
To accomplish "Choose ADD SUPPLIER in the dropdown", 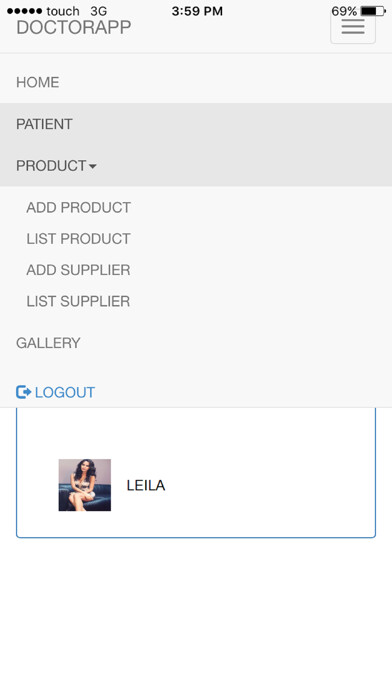I will 79,270.
